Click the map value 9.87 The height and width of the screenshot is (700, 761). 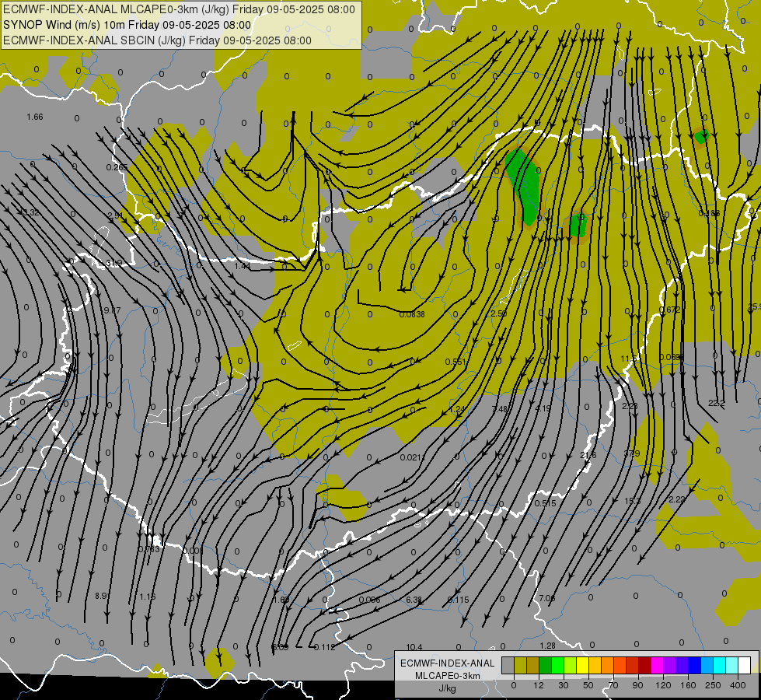click(x=112, y=310)
